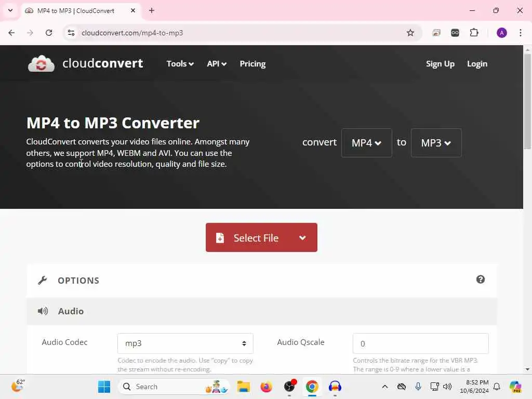Click the MP4 to MP3 Converter heading
Image resolution: width=532 pixels, height=399 pixels.
click(x=113, y=123)
